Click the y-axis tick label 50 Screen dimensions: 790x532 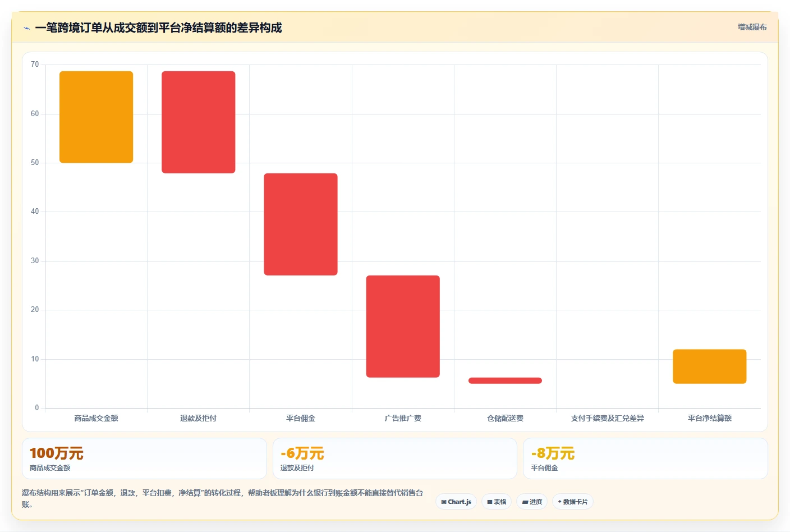pos(35,163)
